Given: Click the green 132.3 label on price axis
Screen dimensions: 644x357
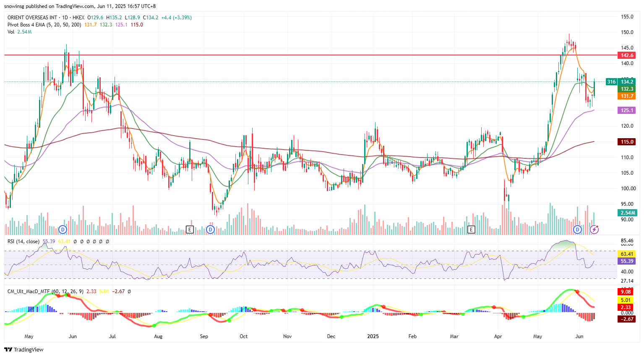Looking at the screenshot, I should 627,89.
